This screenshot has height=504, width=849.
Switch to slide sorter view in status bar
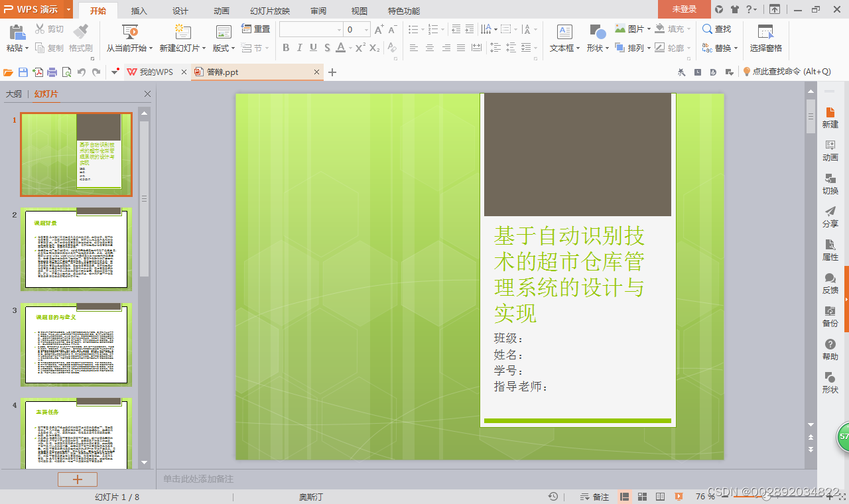pos(641,496)
